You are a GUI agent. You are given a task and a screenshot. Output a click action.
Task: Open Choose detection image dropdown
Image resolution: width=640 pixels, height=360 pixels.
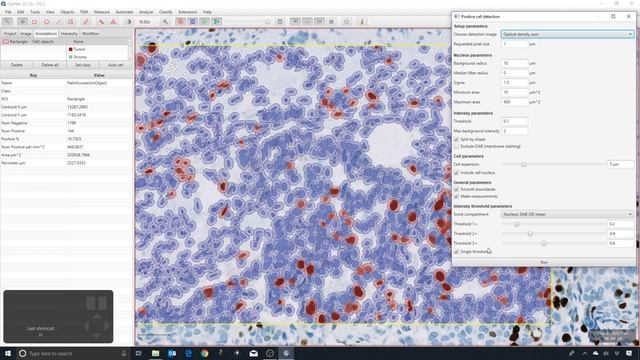coord(567,34)
